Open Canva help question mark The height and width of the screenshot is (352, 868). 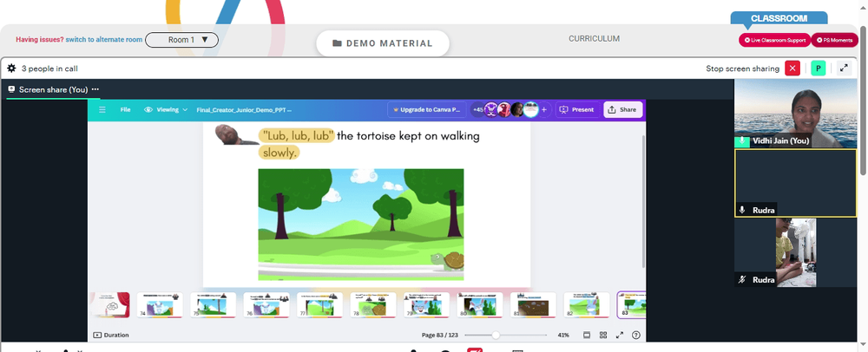tap(636, 335)
